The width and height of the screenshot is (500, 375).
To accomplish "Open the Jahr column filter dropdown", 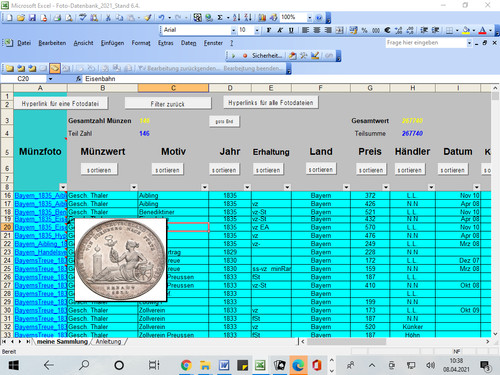I will [x=247, y=187].
